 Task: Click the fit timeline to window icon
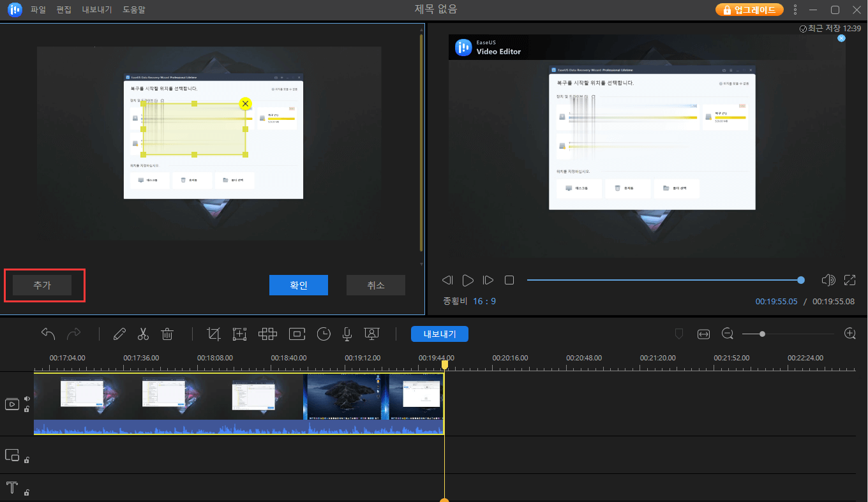click(x=703, y=334)
